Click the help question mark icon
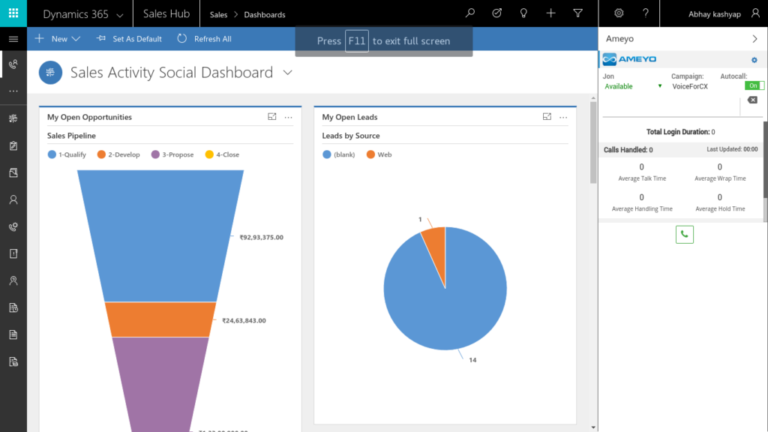This screenshot has height=432, width=768. click(646, 14)
